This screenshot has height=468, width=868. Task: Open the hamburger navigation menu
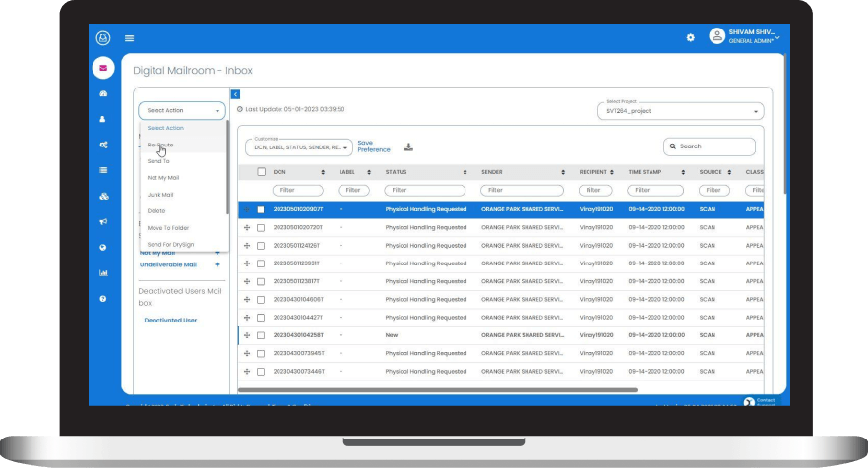point(129,38)
